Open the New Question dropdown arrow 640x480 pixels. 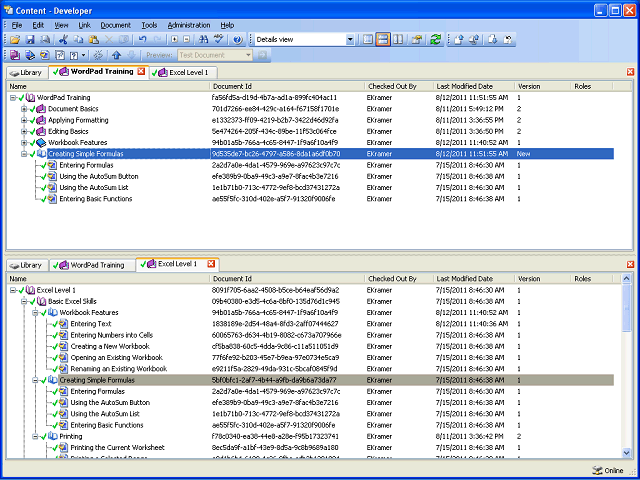[84, 55]
